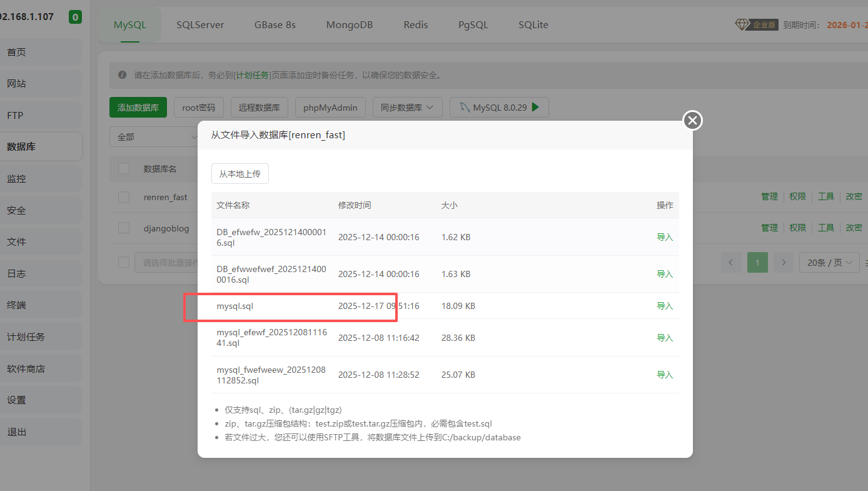
Task: Open the 20条/页 page size dropdown
Action: [x=829, y=262]
